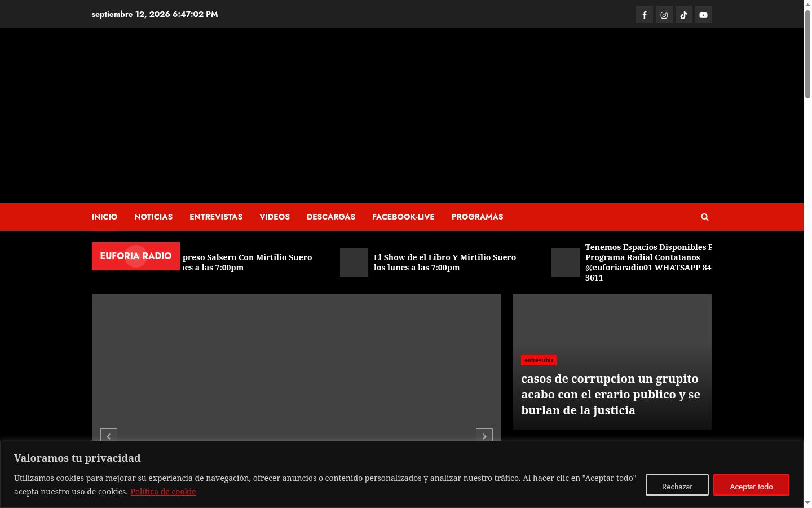Image resolution: width=812 pixels, height=508 pixels.
Task: Open the Facebook social icon
Action: coord(645,15)
